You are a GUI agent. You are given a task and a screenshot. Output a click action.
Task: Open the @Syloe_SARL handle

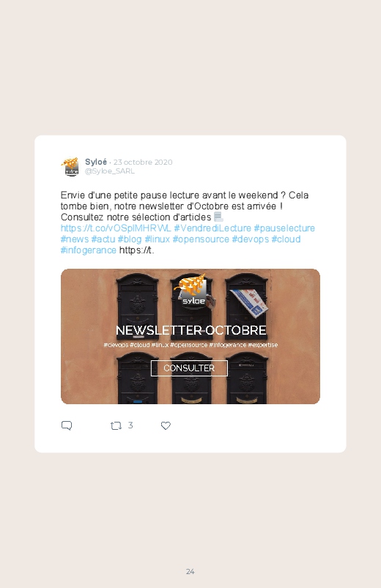click(x=109, y=171)
